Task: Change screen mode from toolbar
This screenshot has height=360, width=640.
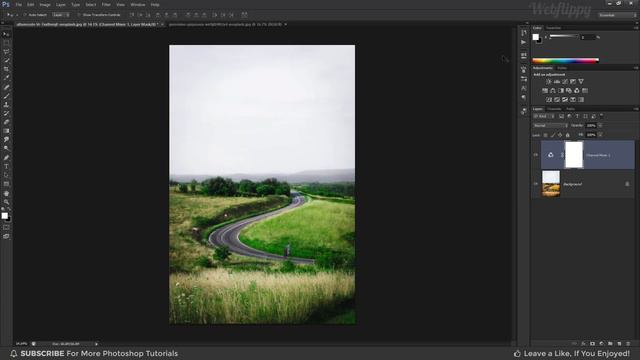Action: 6,236
